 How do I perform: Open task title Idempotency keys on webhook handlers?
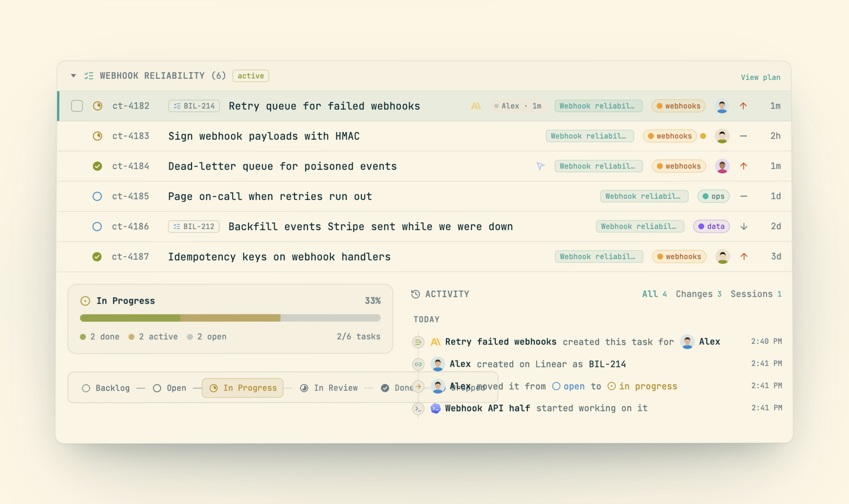[279, 256]
